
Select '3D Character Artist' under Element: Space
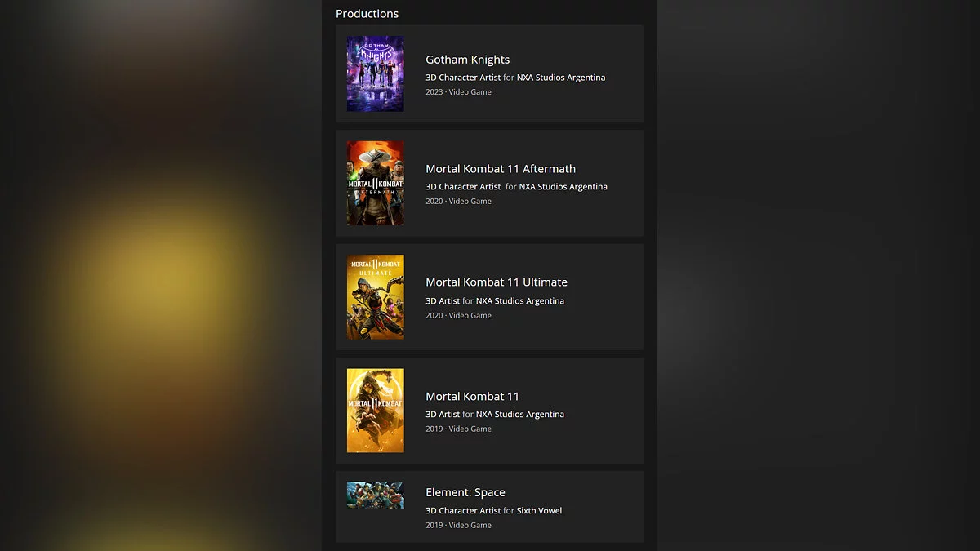463,511
